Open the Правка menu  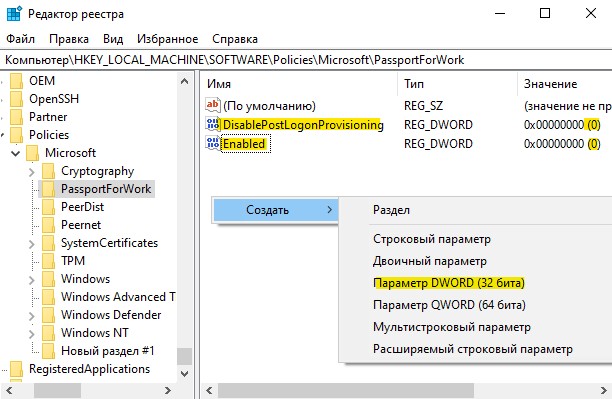(x=69, y=39)
